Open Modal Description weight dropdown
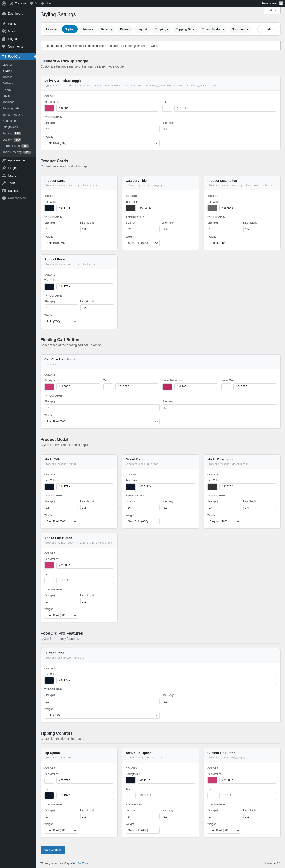Image resolution: width=285 pixels, height=868 pixels. coord(224,522)
